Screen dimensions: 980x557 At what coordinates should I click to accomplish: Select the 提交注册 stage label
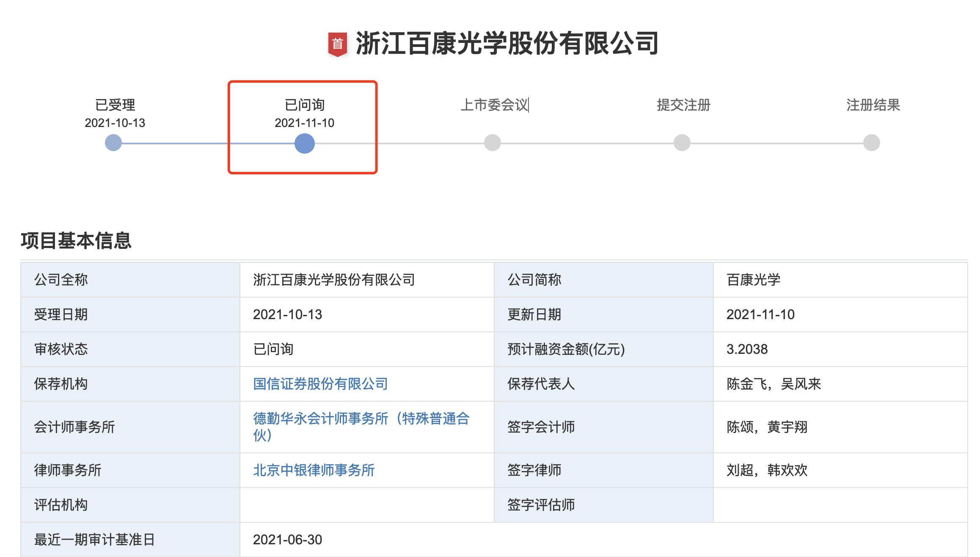point(684,105)
